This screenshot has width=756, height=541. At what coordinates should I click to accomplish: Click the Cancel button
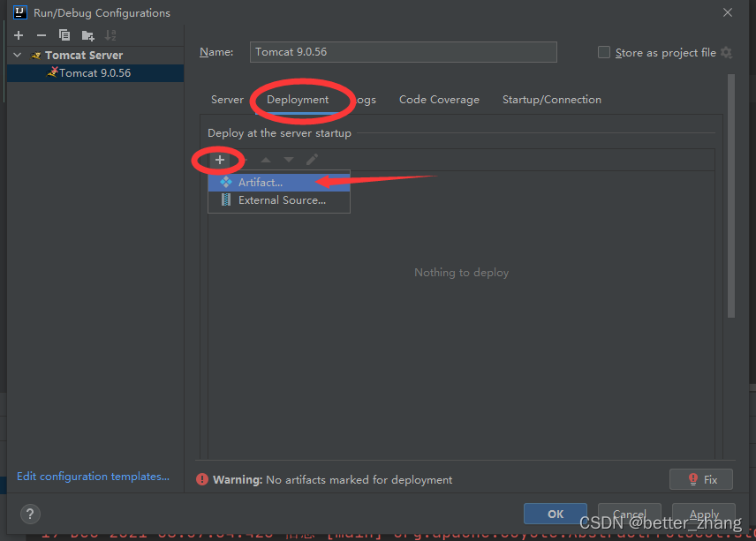click(x=629, y=514)
